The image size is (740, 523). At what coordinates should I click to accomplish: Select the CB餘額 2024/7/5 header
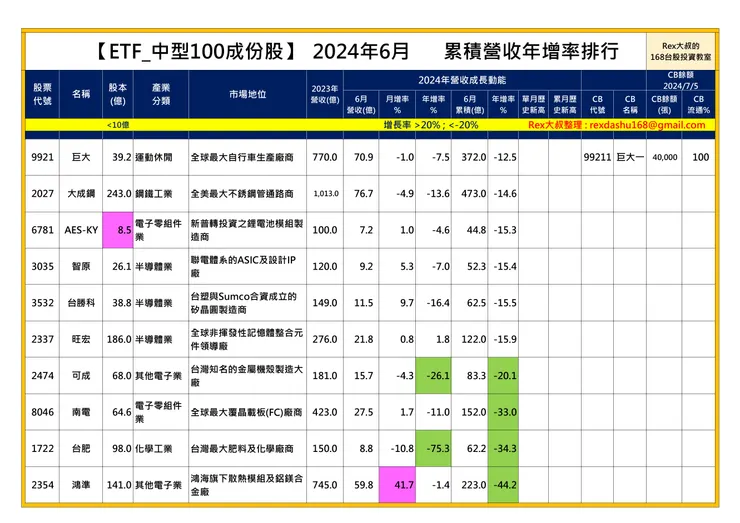pos(681,80)
